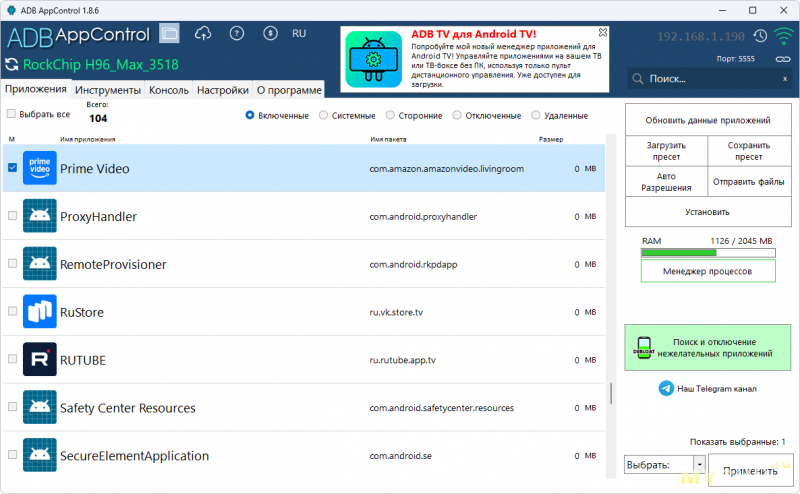
Task: Select the ru.vk.store.tv package name
Action: [x=396, y=312]
